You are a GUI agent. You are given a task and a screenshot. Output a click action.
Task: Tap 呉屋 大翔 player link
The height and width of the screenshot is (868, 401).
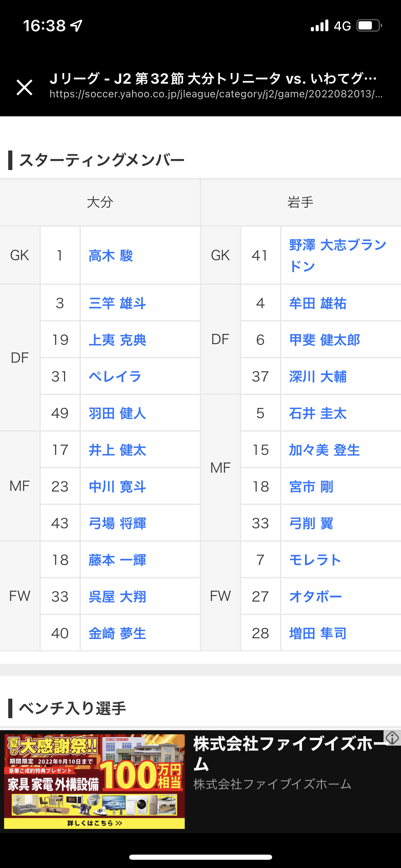click(117, 597)
